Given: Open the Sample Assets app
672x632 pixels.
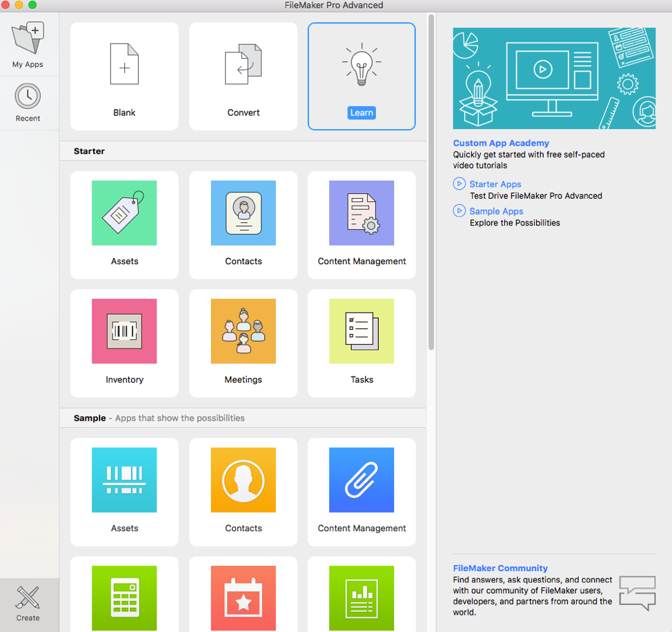Looking at the screenshot, I should 124,491.
